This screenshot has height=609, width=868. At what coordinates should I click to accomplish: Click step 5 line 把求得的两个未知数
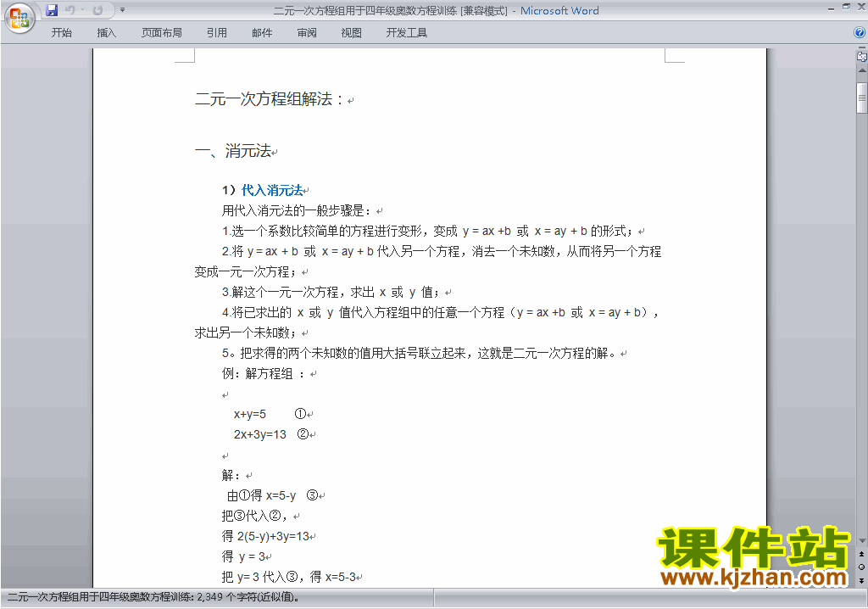(420, 354)
